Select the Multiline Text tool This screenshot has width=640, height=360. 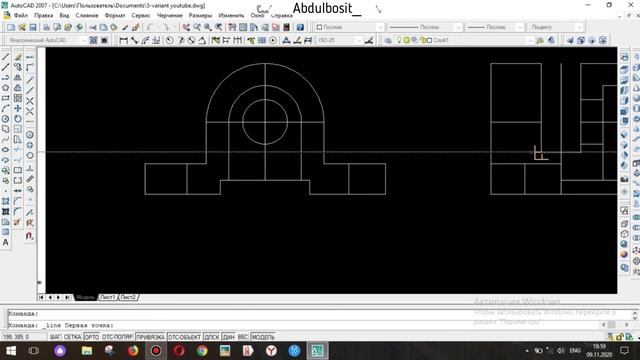(x=6, y=242)
